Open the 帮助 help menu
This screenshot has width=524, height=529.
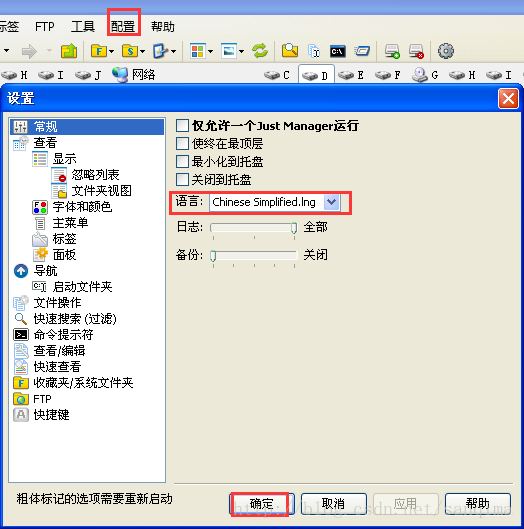click(x=163, y=26)
